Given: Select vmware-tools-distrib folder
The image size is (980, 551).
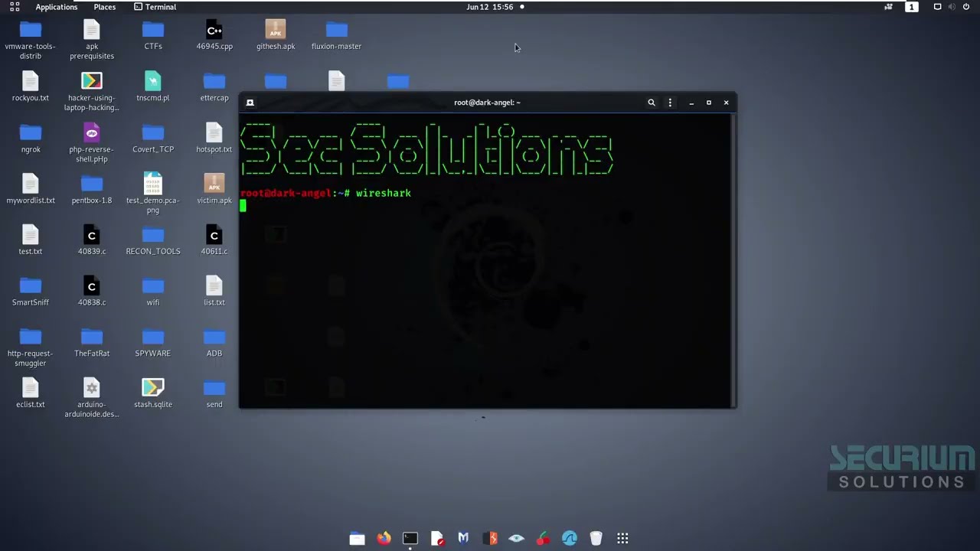Looking at the screenshot, I should point(31,41).
